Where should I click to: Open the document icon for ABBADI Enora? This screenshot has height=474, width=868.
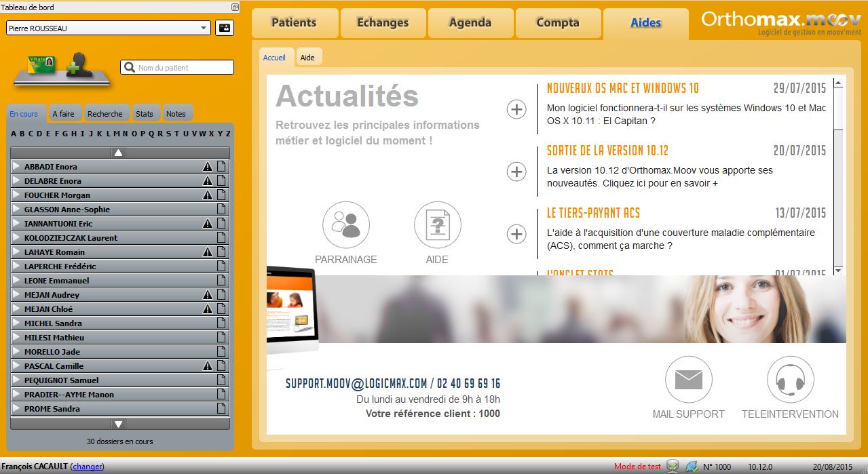(221, 167)
